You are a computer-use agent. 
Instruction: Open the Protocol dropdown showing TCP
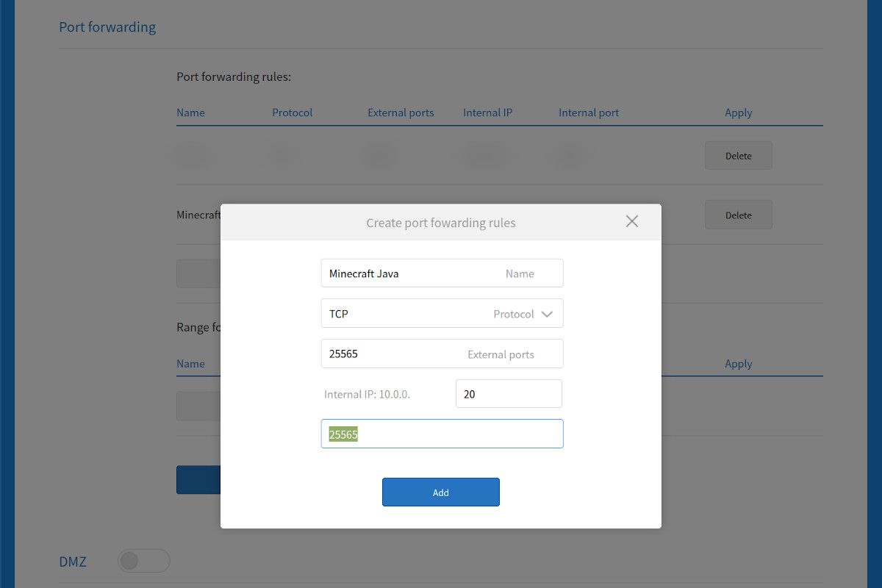coord(442,313)
